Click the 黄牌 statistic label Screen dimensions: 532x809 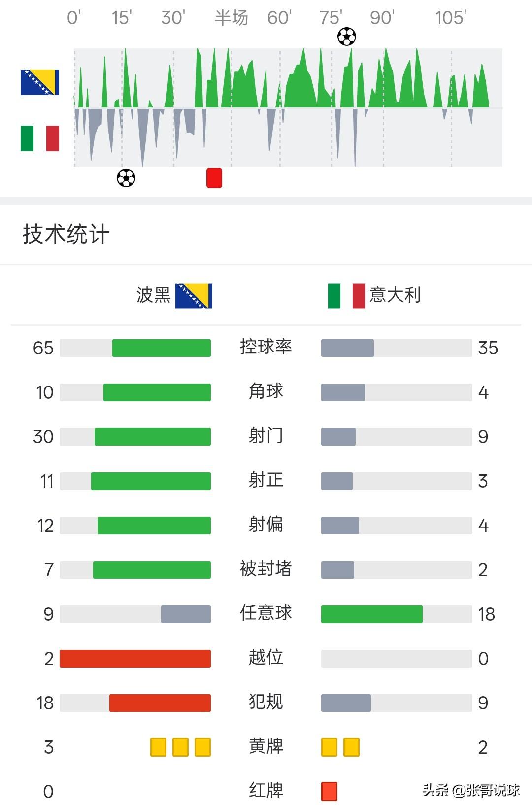pyautogui.click(x=266, y=746)
